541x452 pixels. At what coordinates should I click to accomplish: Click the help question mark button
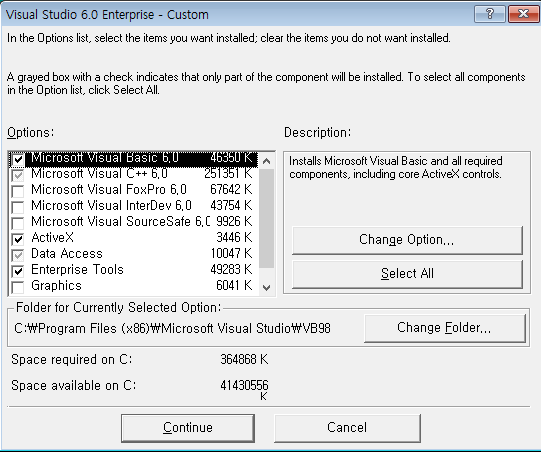(490, 14)
